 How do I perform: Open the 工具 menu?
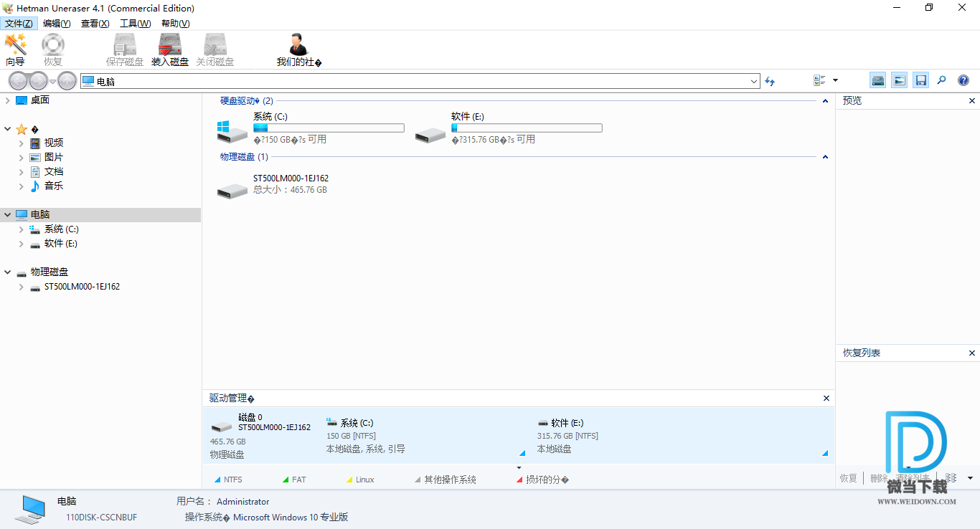click(x=135, y=24)
